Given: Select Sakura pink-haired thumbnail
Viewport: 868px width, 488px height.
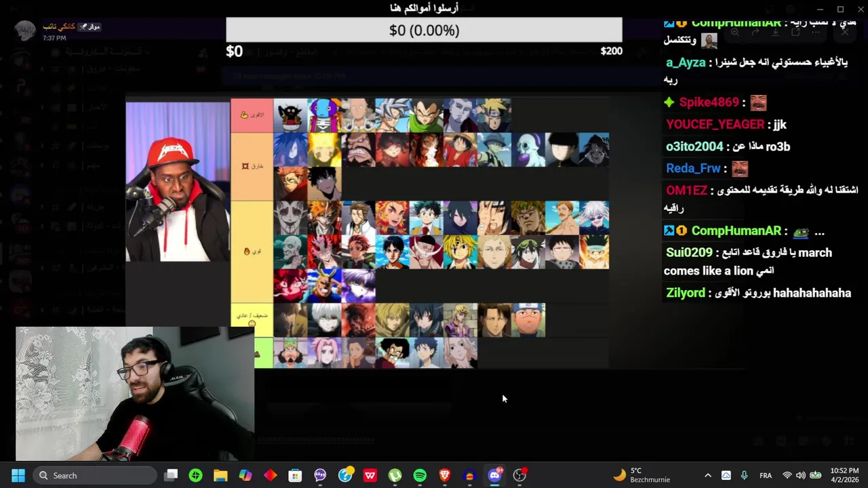Looking at the screenshot, I should click(x=324, y=353).
